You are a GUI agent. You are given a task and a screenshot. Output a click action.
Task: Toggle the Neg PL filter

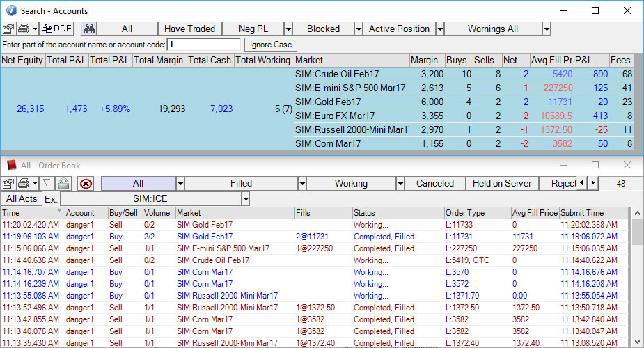253,29
